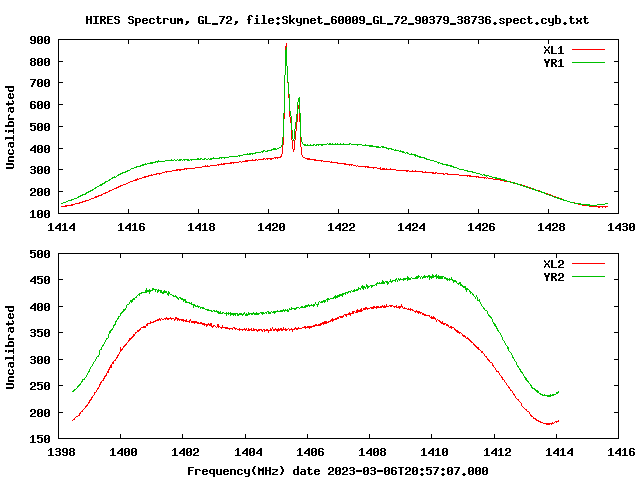Click the 1422 frequency tick label

click(341, 227)
